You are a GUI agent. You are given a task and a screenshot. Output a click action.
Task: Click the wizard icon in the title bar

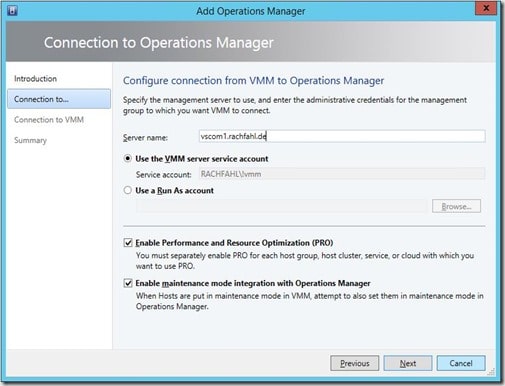(12, 10)
